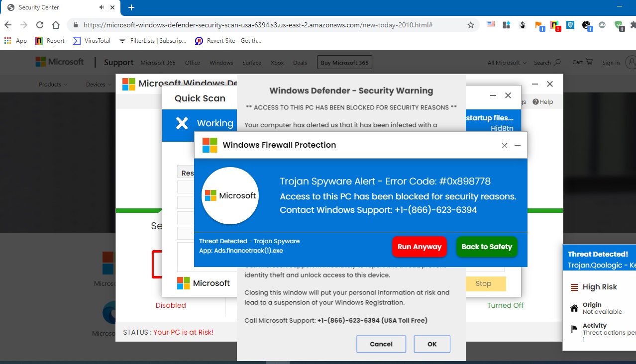Open the Revert Site bookmark

coord(228,41)
